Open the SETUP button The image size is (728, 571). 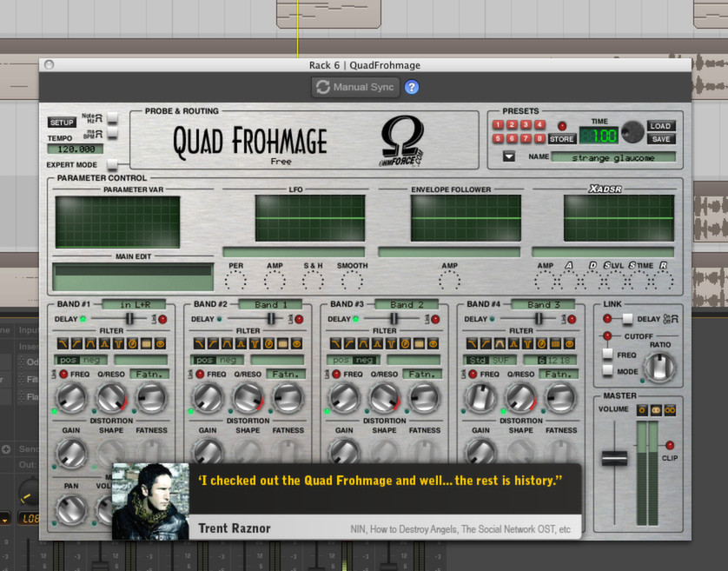click(x=62, y=123)
